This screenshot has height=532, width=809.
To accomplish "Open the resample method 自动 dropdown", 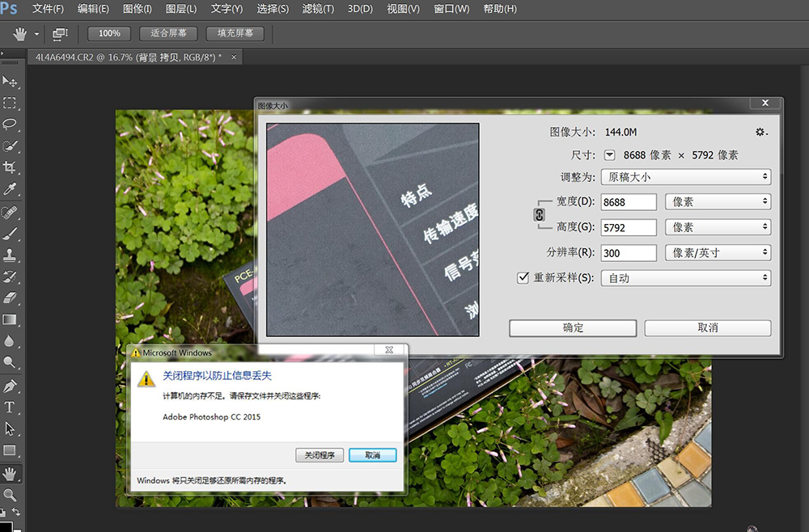I will [x=685, y=278].
